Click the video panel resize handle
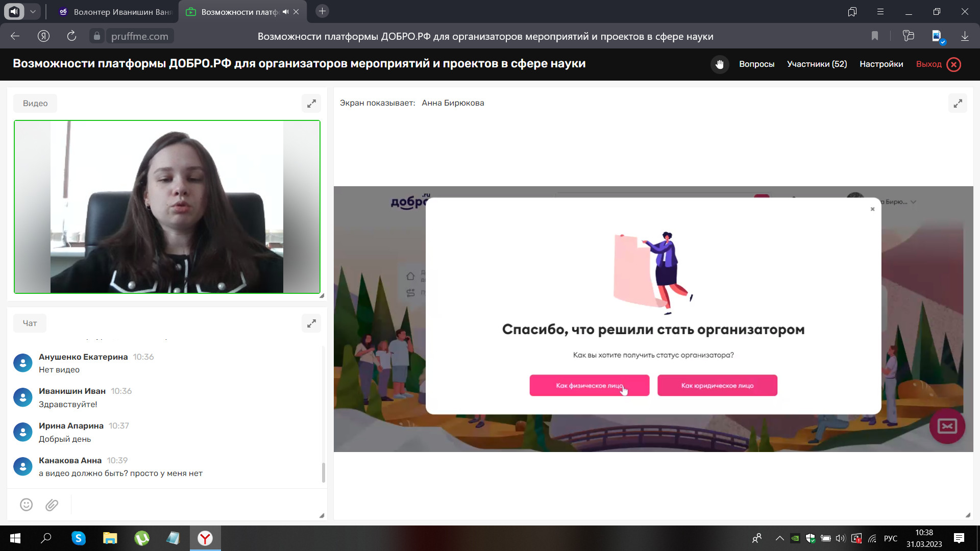Viewport: 980px width, 551px height. click(x=322, y=295)
